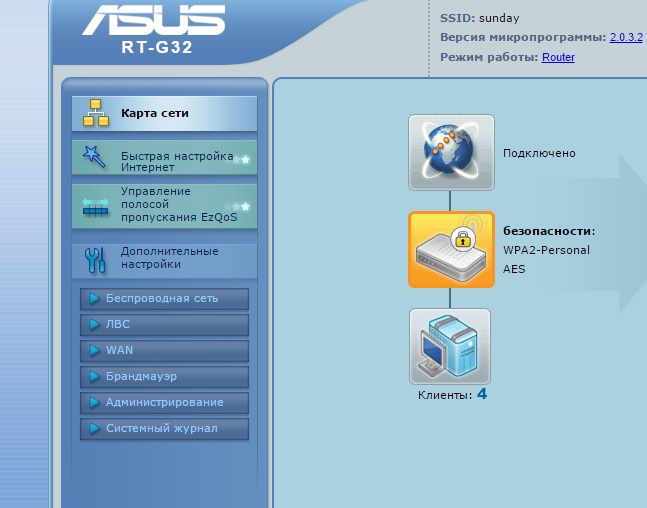Viewport: 647px width, 508px height.
Task: Open the Системный журнал submenu label
Action: pos(162,428)
